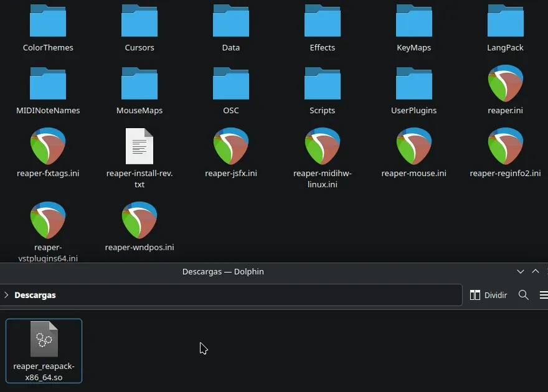Click the reaper_reapack-x86_64.so file name text
548x392 pixels.
44,371
